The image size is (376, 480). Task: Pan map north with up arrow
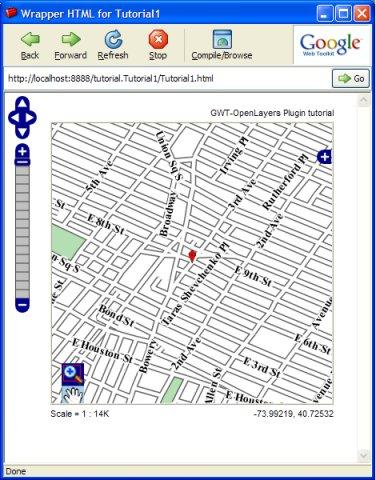point(22,103)
